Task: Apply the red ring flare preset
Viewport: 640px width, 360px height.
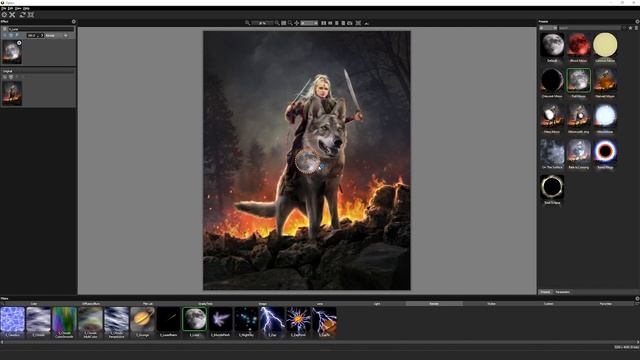Action: pos(605,154)
